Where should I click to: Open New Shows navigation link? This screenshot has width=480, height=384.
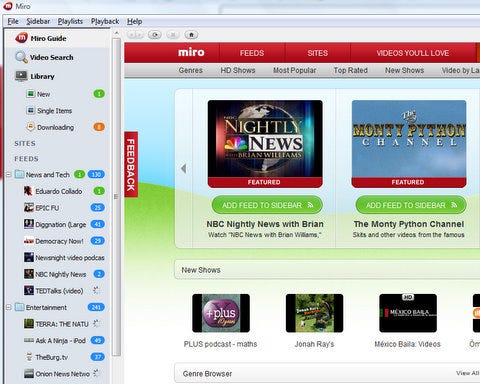404,70
